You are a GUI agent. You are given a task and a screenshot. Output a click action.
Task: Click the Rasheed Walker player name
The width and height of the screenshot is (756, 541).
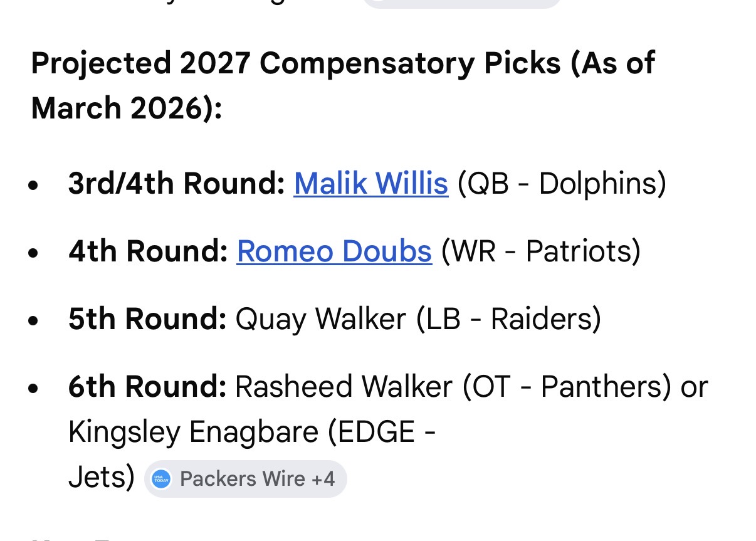click(x=344, y=387)
